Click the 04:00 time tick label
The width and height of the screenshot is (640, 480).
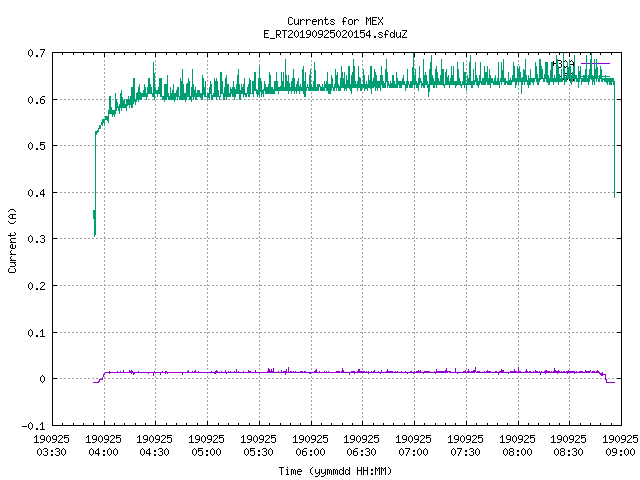tap(103, 452)
